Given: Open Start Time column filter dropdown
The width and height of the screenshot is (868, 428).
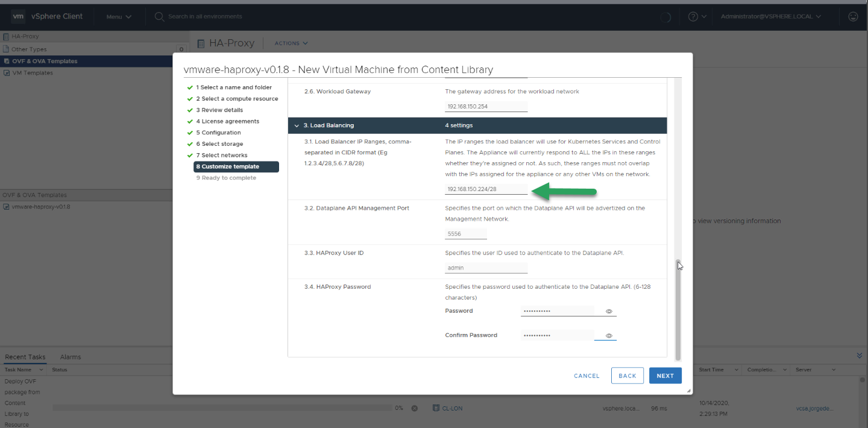Looking at the screenshot, I should point(735,370).
